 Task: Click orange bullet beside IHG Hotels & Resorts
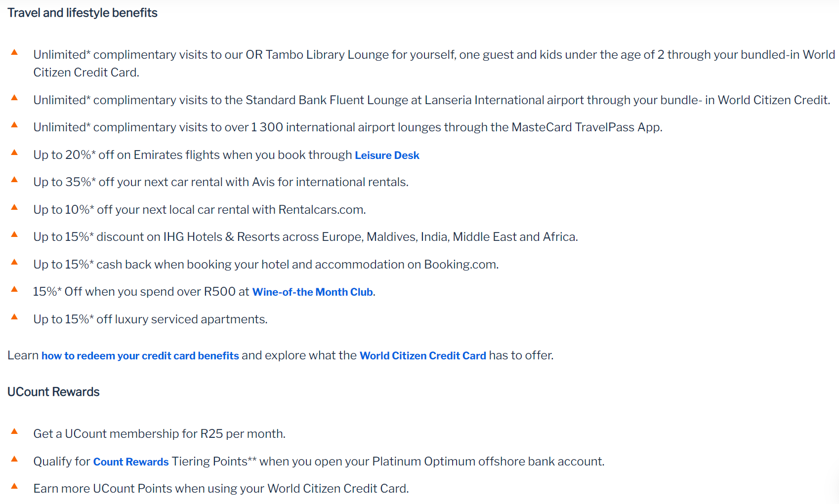pos(14,234)
